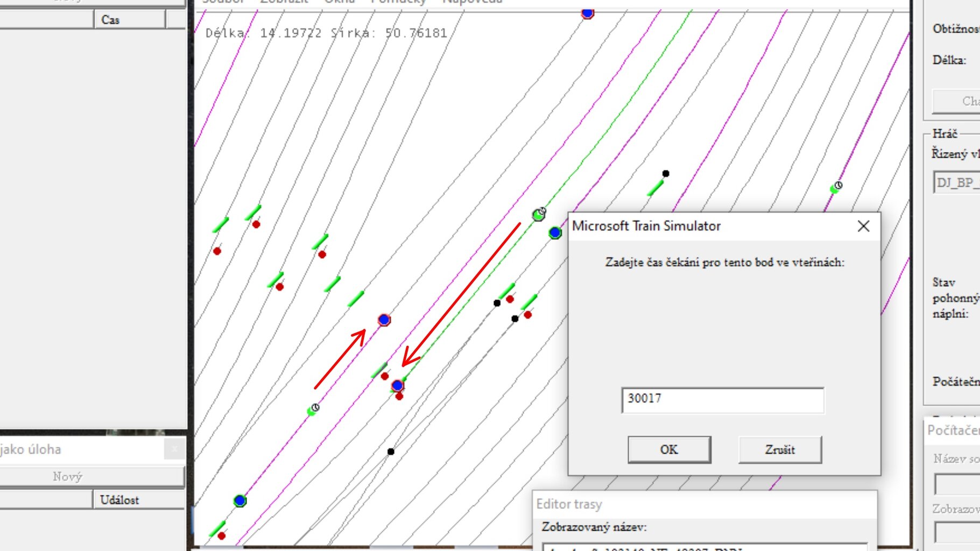This screenshot has width=980, height=551.
Task: Select the blue node at the map's top edge
Action: [x=588, y=13]
